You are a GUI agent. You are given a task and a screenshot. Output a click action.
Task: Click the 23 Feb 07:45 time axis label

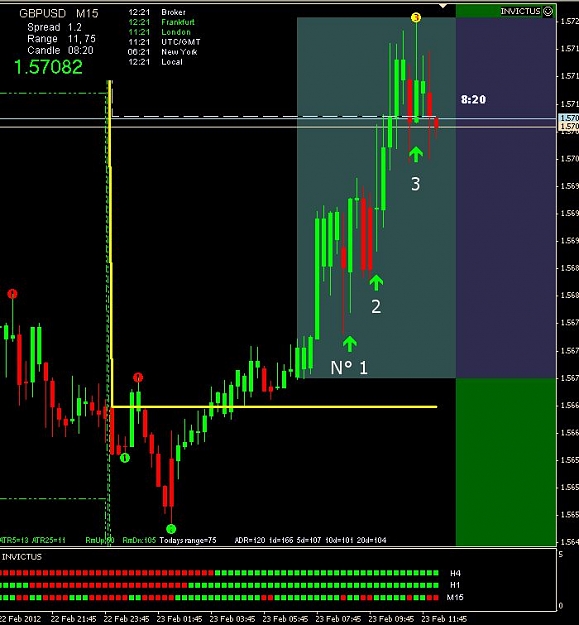click(x=338, y=619)
